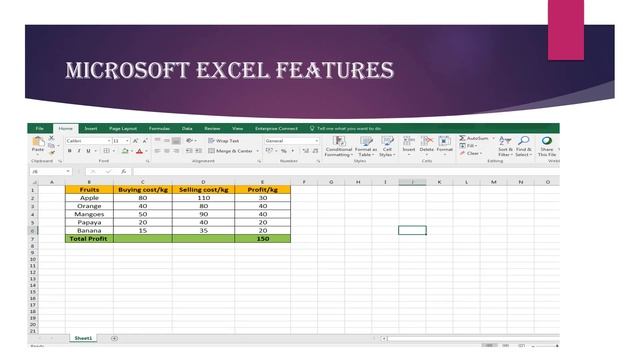The height and width of the screenshot is (360, 640).
Task: Select the Sheet1 sheet tab
Action: tap(83, 338)
